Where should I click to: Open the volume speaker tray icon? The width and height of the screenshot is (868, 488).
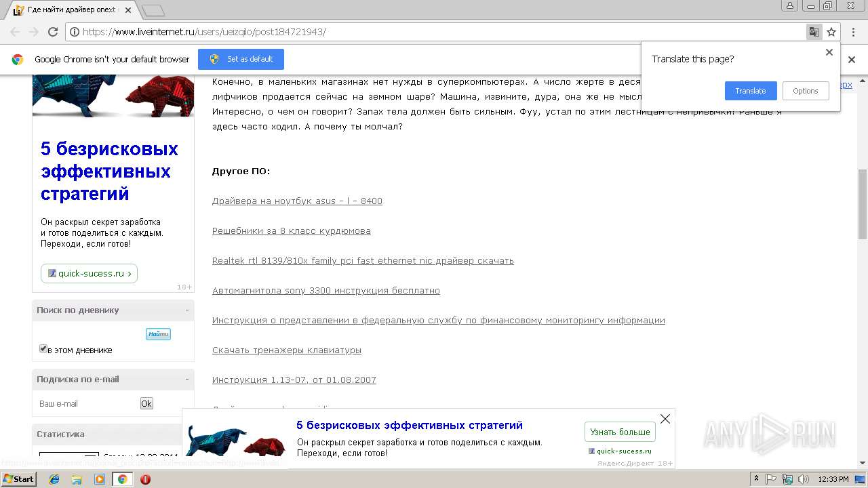804,479
